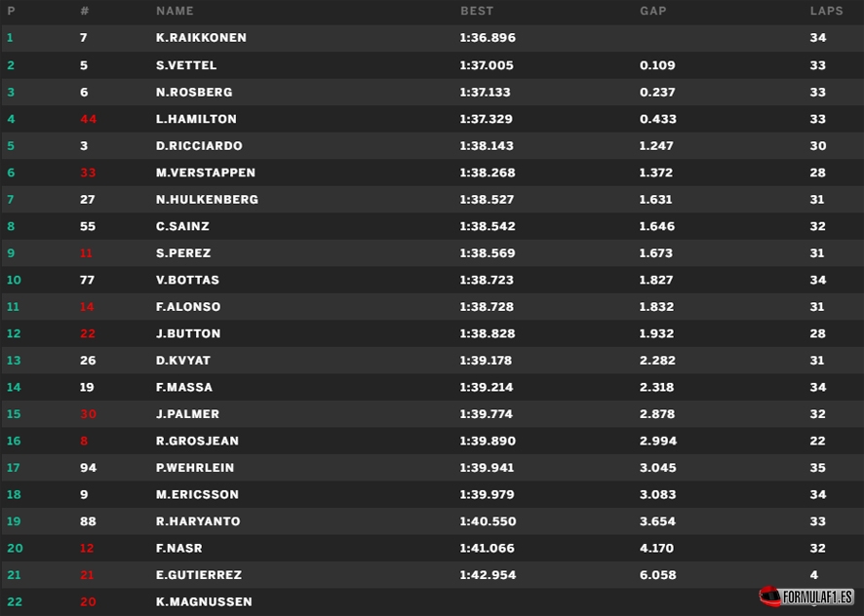Select the F.ALONSO row name
The image size is (864, 616).
click(x=188, y=307)
